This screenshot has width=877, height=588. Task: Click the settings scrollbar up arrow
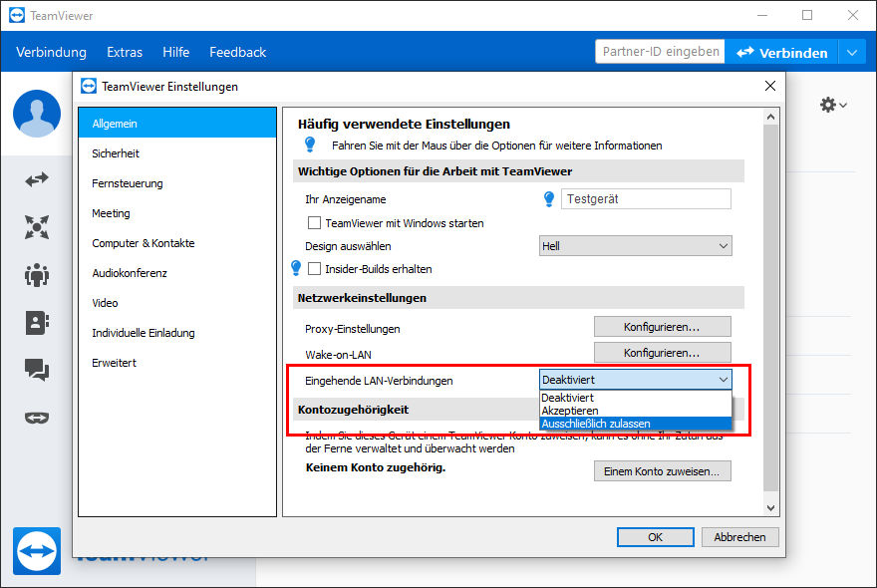pos(771,117)
